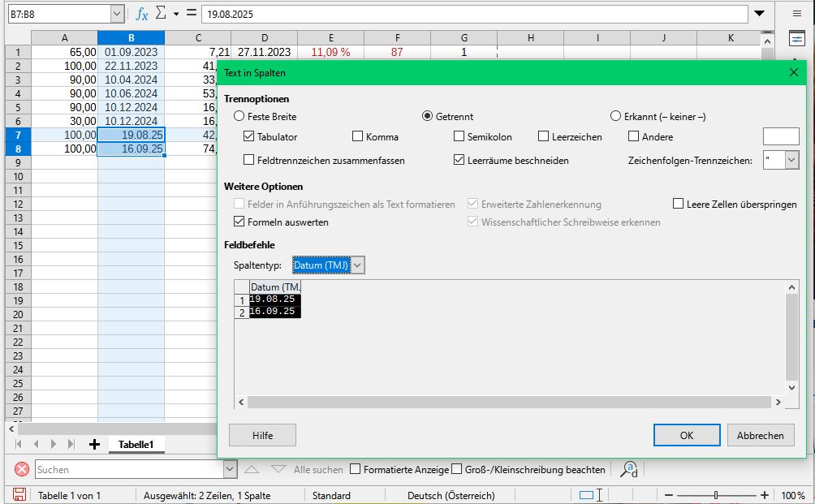This screenshot has width=815, height=504.
Task: Click OK to confirm text split
Action: click(x=686, y=435)
